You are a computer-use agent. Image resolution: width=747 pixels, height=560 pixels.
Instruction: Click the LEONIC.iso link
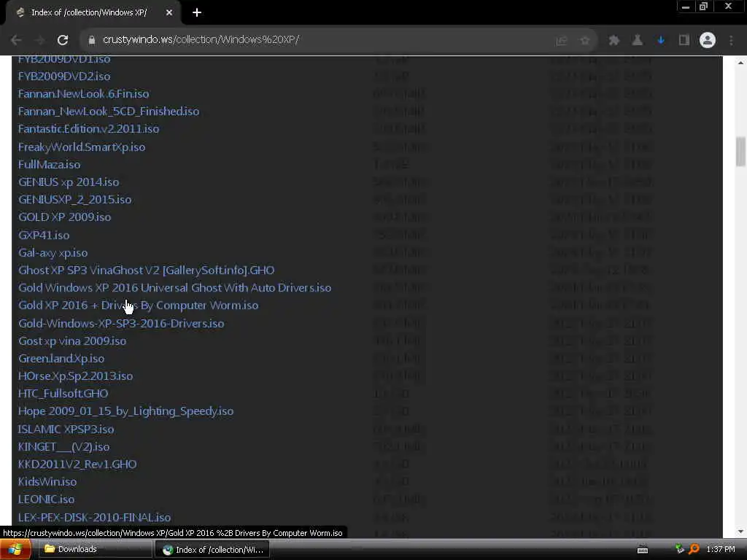pos(46,499)
